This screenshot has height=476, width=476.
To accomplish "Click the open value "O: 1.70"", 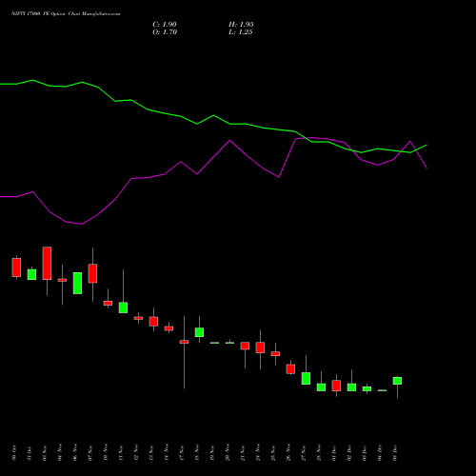I will tap(165, 32).
